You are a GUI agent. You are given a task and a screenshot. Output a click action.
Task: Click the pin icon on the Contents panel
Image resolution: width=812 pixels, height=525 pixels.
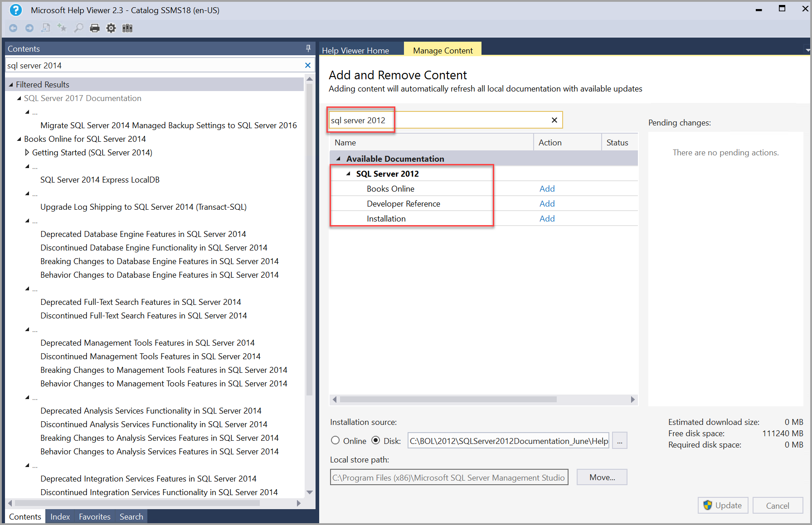308,48
